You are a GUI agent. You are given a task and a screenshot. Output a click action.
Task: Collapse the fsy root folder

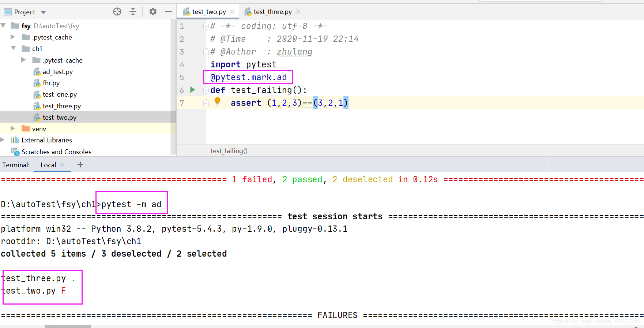3,26
